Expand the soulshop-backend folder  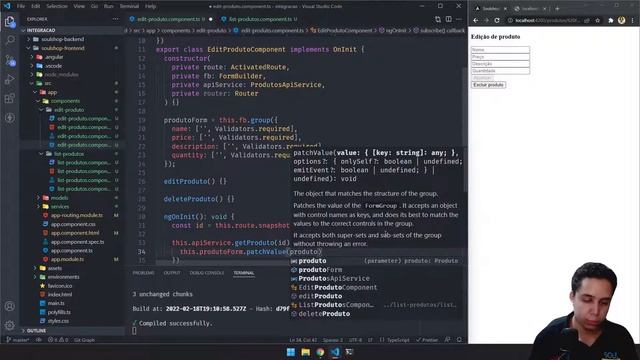(62, 39)
